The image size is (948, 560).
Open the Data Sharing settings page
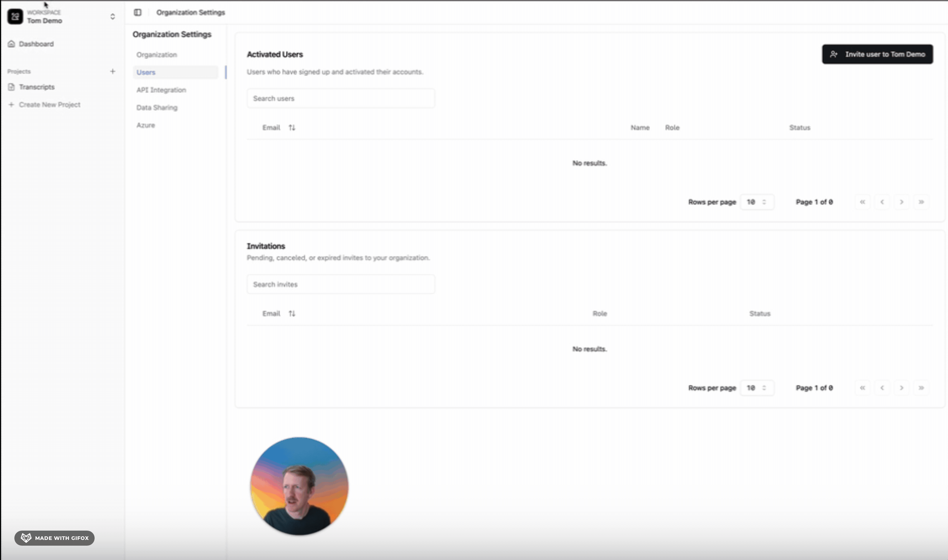pyautogui.click(x=157, y=107)
